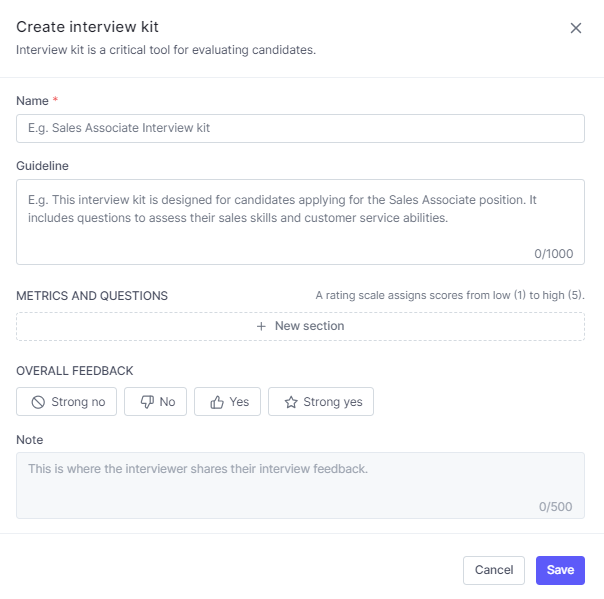Click the METRICS AND QUESTIONS heading
This screenshot has width=604, height=599.
(x=92, y=296)
